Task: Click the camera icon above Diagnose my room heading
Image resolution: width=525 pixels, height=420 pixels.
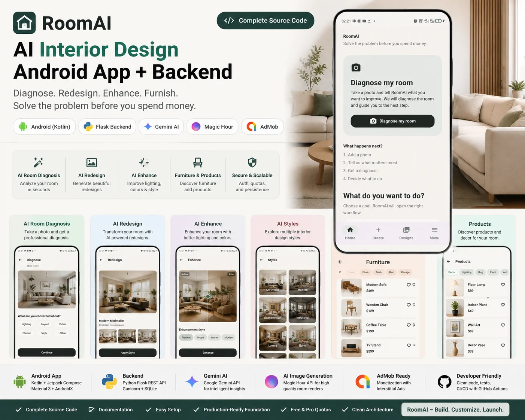Action: (x=356, y=67)
